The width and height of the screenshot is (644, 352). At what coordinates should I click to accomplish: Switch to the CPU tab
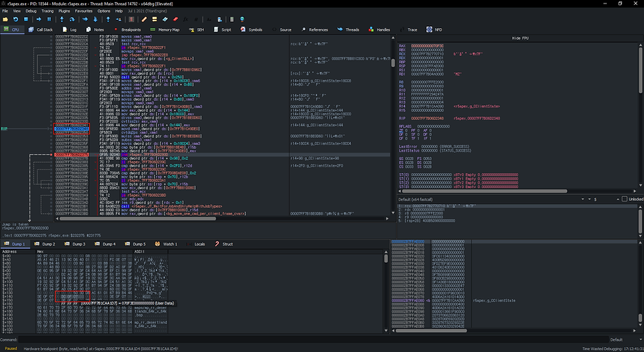coord(12,30)
